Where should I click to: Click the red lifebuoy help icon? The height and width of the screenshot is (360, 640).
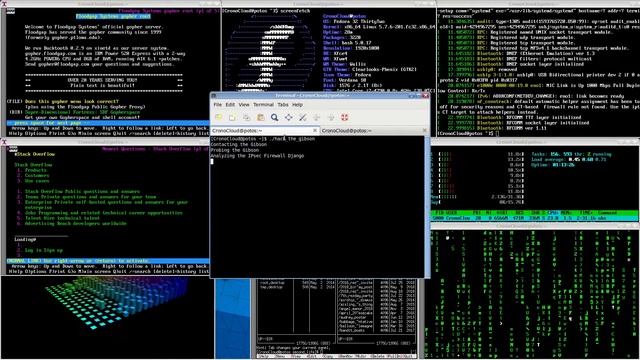344,118
